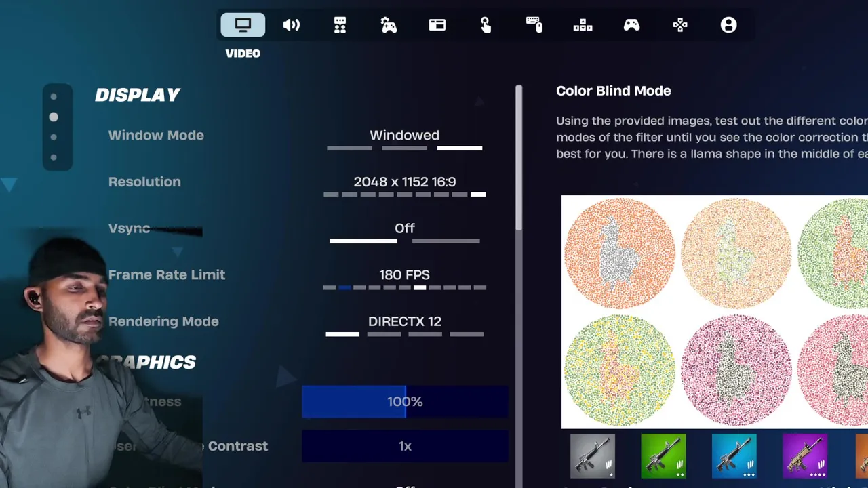Select the purple epic rifle icon
868x488 pixels.
[805, 456]
